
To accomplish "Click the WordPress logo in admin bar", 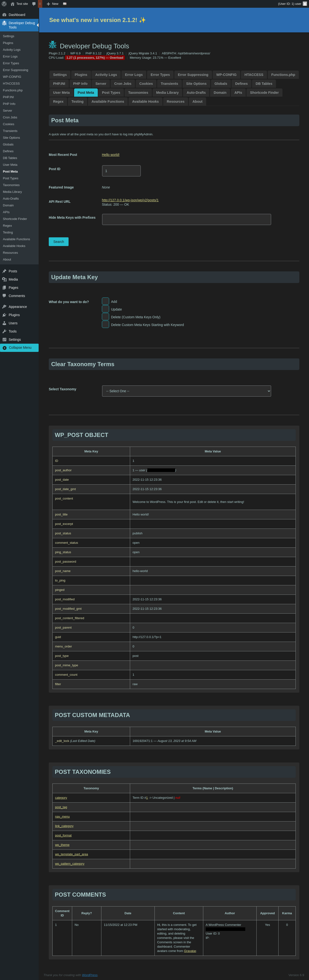I will [4, 4].
